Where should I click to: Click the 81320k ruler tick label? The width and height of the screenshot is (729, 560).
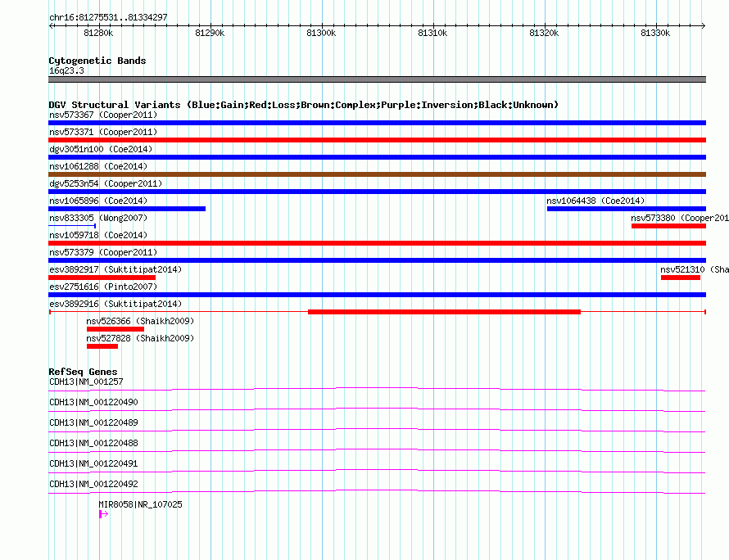[x=544, y=33]
